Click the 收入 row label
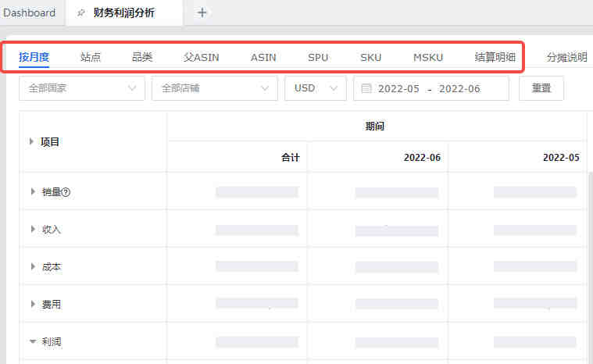The width and height of the screenshot is (593, 364). click(52, 230)
